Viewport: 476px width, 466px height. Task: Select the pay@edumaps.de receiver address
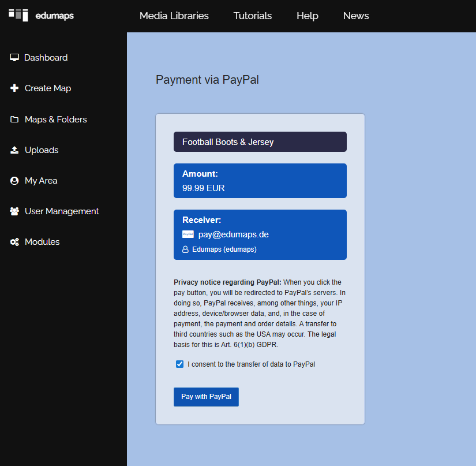click(x=234, y=234)
